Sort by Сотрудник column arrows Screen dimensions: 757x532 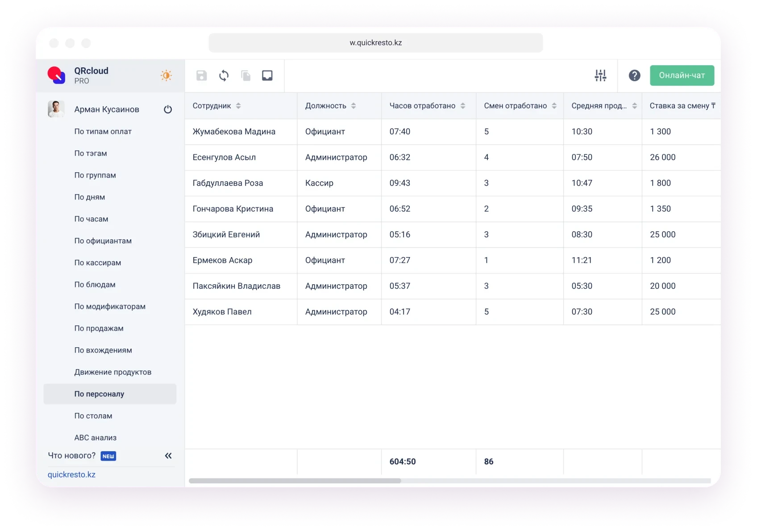(x=238, y=106)
